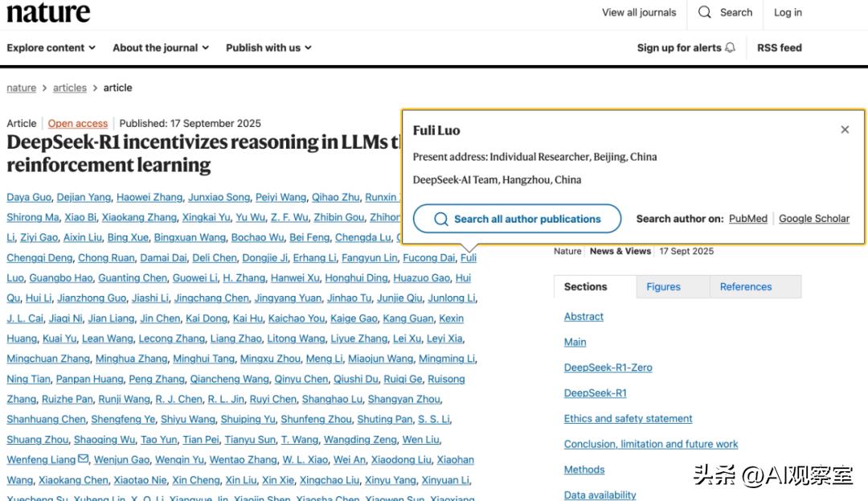Go to Ethics and safety statement
The height and width of the screenshot is (501, 868).
(x=628, y=418)
